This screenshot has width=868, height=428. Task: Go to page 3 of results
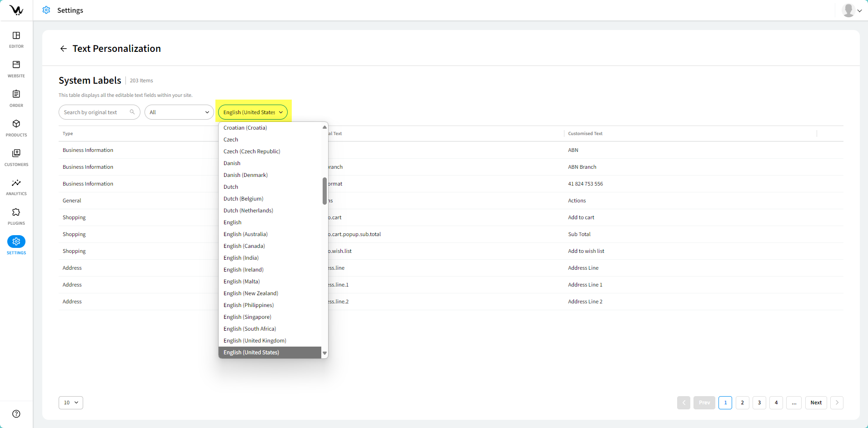(759, 403)
